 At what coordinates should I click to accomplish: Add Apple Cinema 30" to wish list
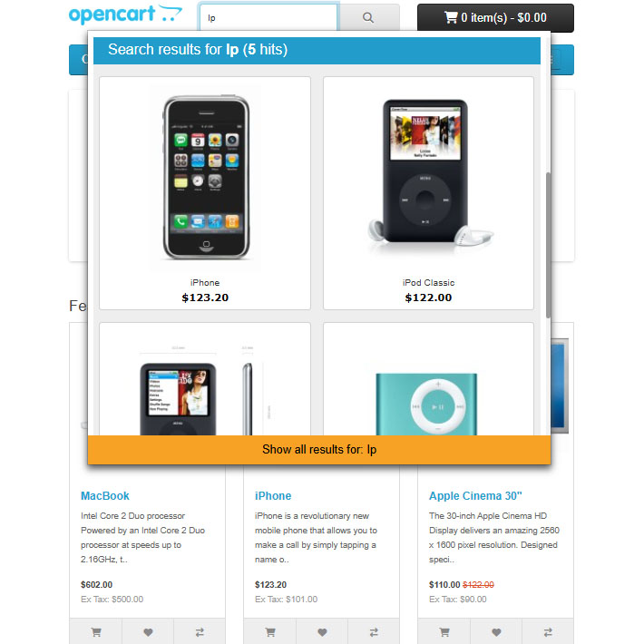tap(496, 631)
